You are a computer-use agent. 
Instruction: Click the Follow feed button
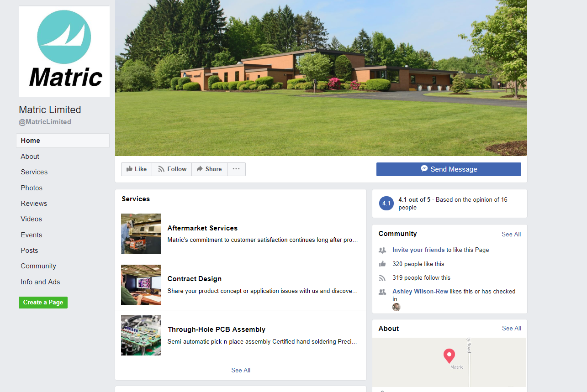pos(172,169)
